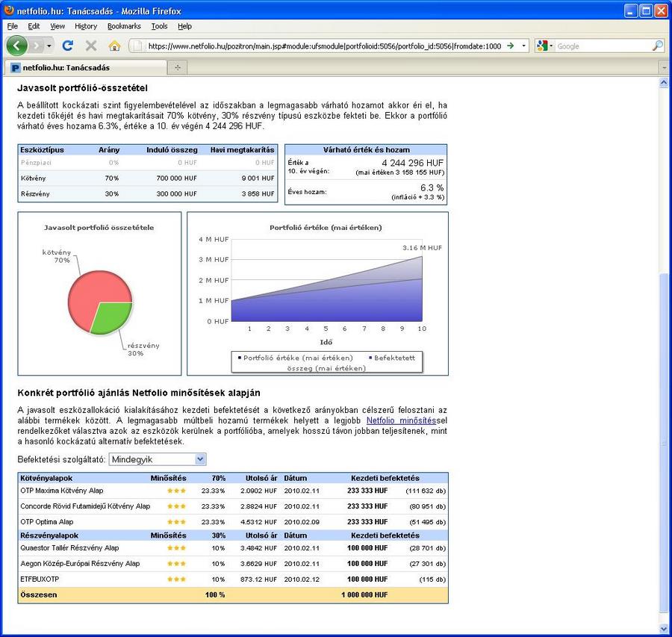Click the magnifier search icon
Screen dimensions: 672x637
(x=657, y=46)
